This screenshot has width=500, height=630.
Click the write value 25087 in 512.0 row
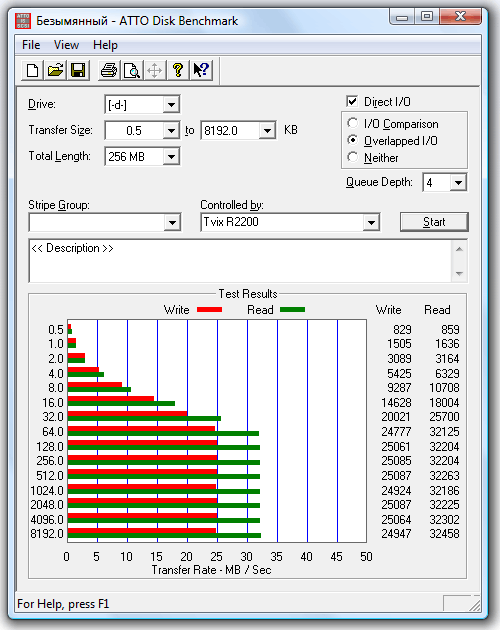click(396, 476)
